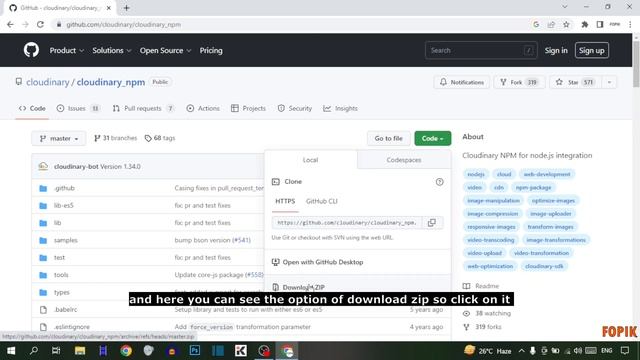Expand the Open Source menu

(x=165, y=50)
